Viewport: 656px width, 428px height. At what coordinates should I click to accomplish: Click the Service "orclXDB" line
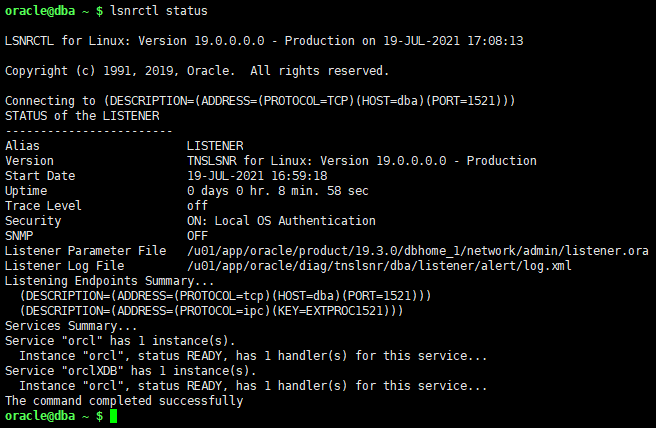pos(131,371)
